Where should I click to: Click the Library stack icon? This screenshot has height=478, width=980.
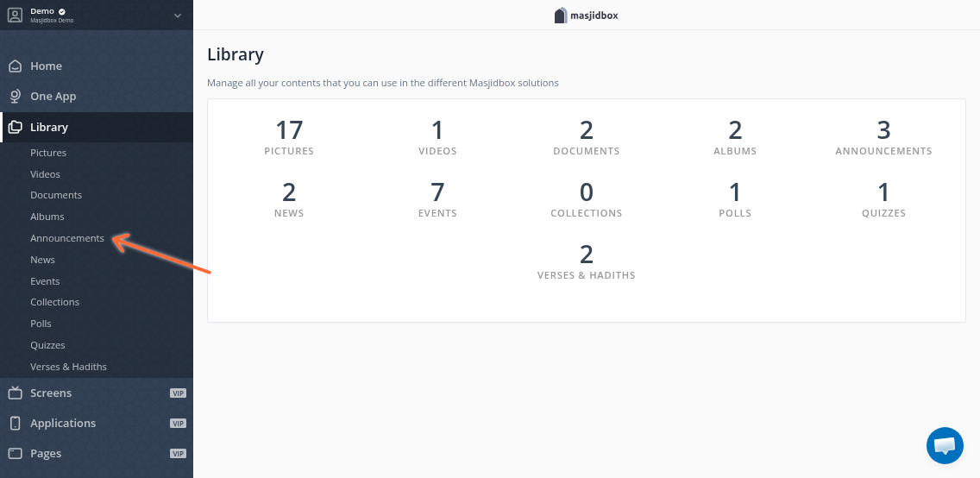point(15,128)
